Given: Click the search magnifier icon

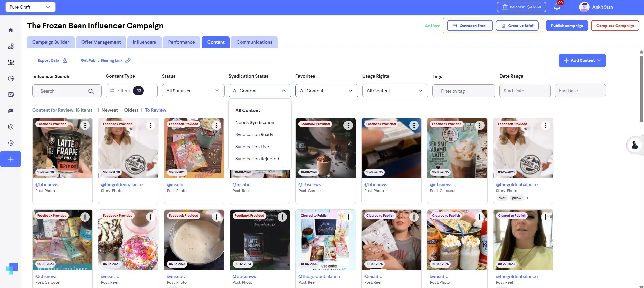Looking at the screenshot, I should tap(91, 91).
